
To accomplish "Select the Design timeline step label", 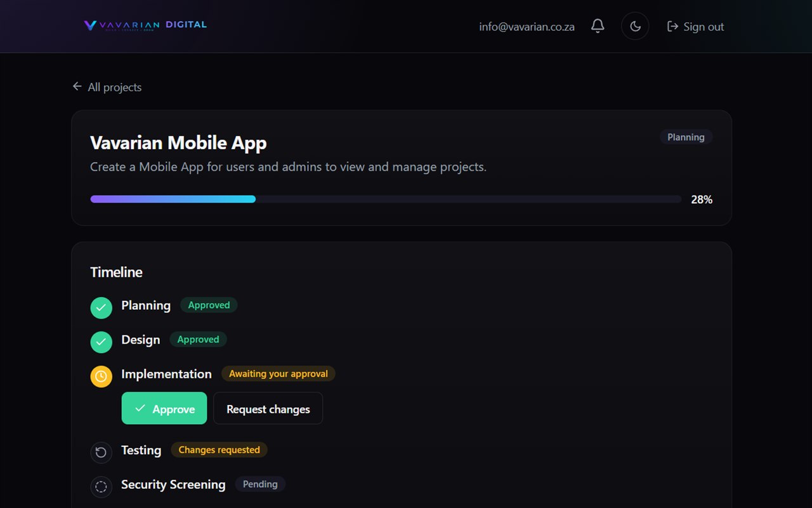I will coord(140,340).
